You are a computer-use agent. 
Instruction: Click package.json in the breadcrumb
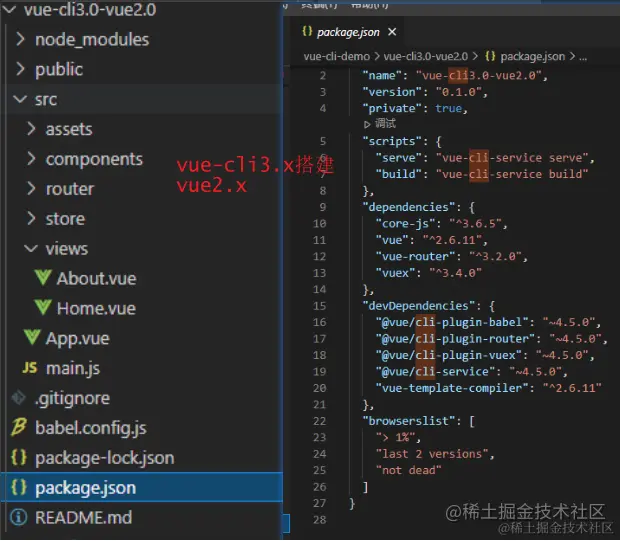(533, 57)
